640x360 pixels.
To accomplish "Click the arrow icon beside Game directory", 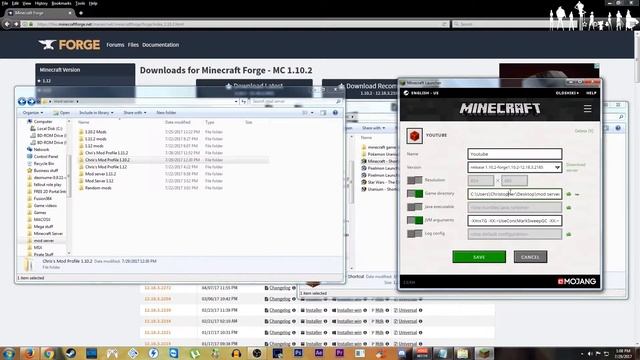I will click(577, 194).
